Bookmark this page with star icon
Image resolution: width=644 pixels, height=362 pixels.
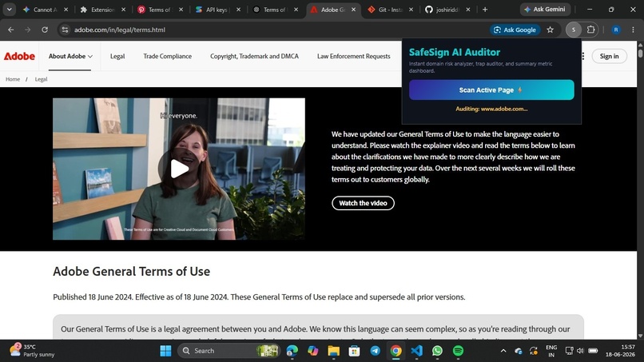tap(550, 30)
